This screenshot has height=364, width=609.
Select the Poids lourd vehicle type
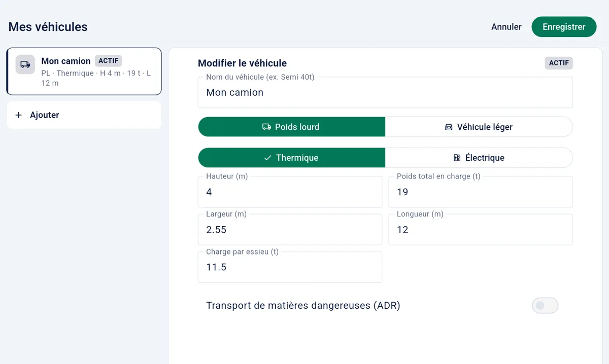pos(291,127)
